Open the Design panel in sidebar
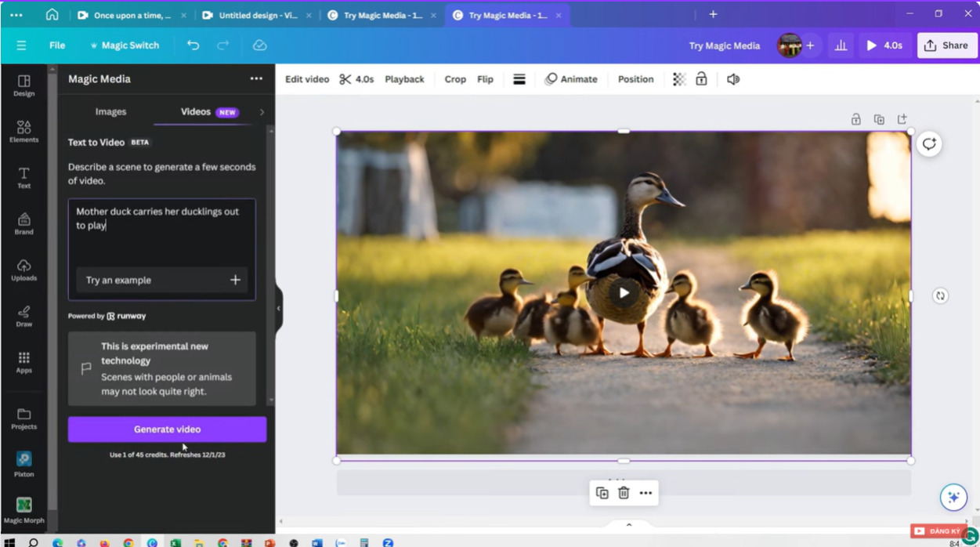The width and height of the screenshot is (980, 547). pyautogui.click(x=24, y=85)
